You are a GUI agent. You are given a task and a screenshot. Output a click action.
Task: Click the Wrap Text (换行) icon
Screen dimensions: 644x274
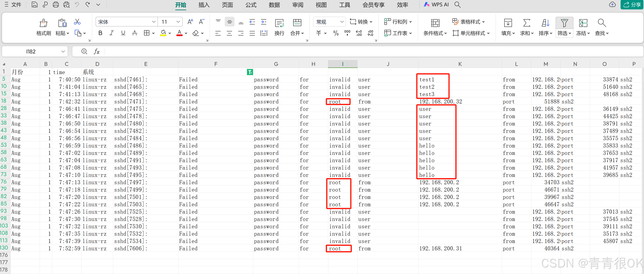(x=279, y=23)
